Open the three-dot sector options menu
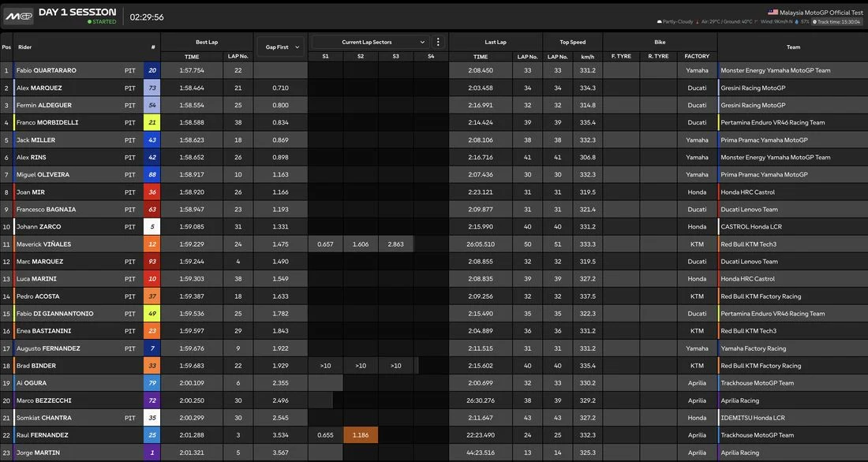The height and width of the screenshot is (462, 868). (438, 42)
